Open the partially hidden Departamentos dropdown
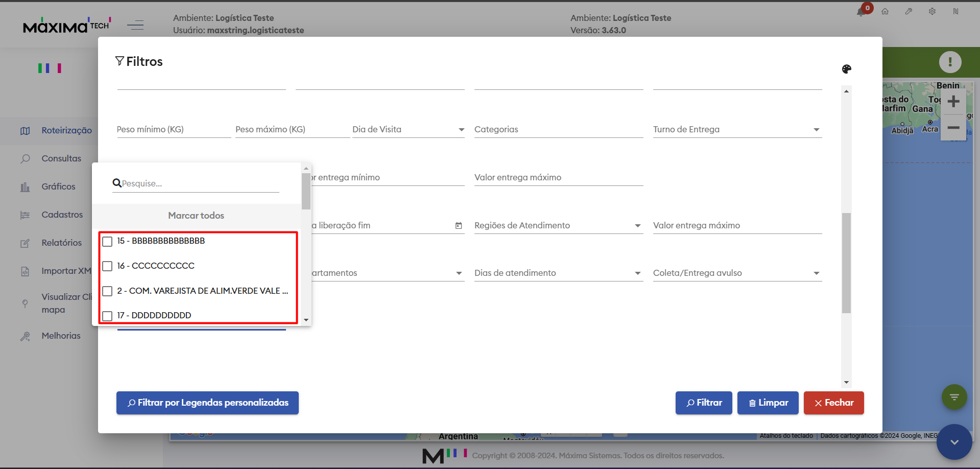Screen dimensions: 980x469 pyautogui.click(x=388, y=273)
